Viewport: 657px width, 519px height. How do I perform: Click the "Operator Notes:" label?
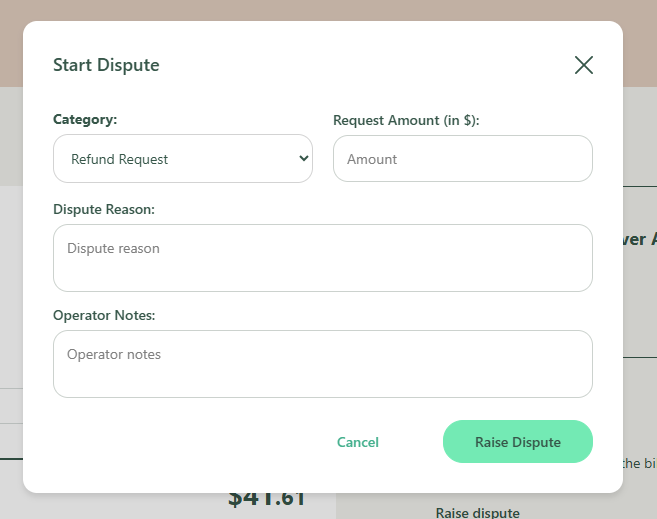click(x=104, y=315)
